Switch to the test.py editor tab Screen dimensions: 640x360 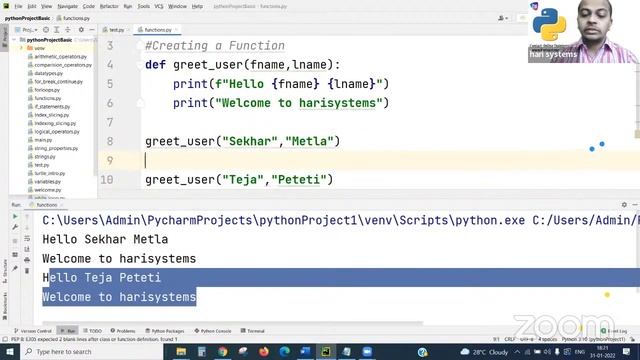coord(116,30)
